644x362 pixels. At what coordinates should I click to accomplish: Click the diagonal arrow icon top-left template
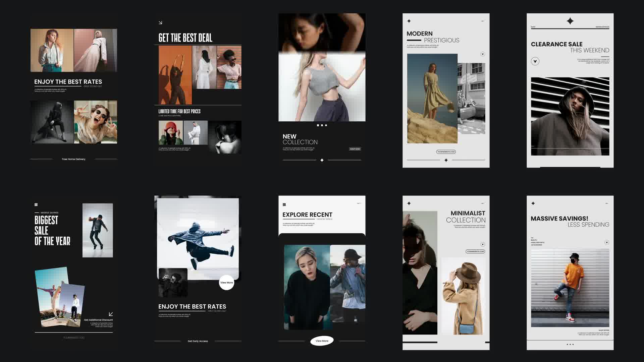coord(161,22)
